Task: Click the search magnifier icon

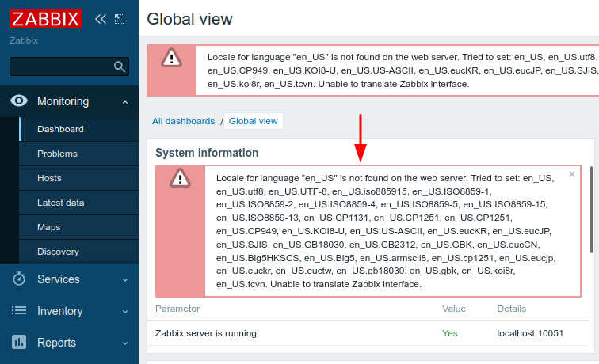Action: point(119,66)
